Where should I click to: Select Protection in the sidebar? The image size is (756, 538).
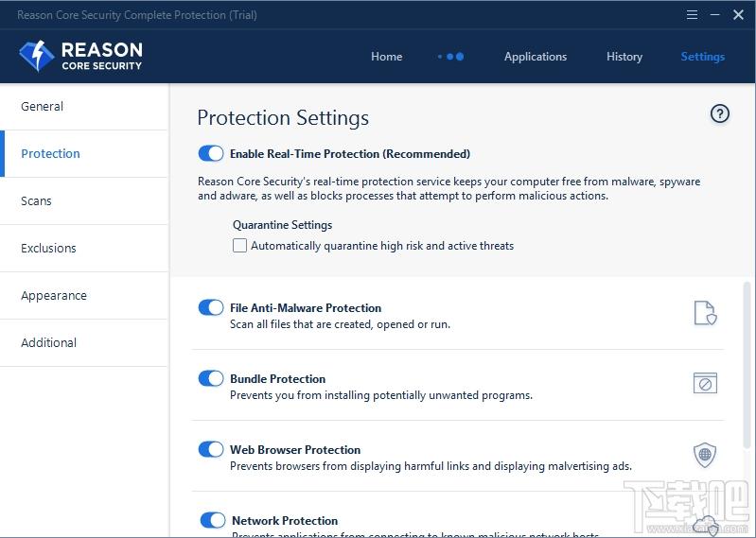[x=84, y=153]
